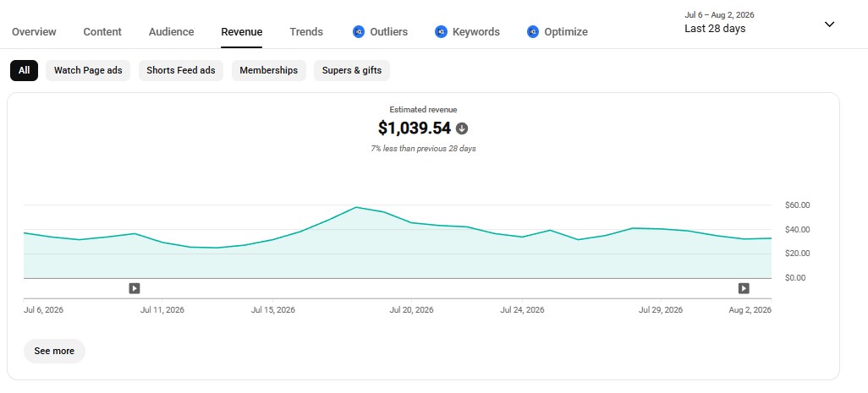Click the down-arrow trend icon next to $1,039.54
This screenshot has height=393, width=868.
(462, 128)
